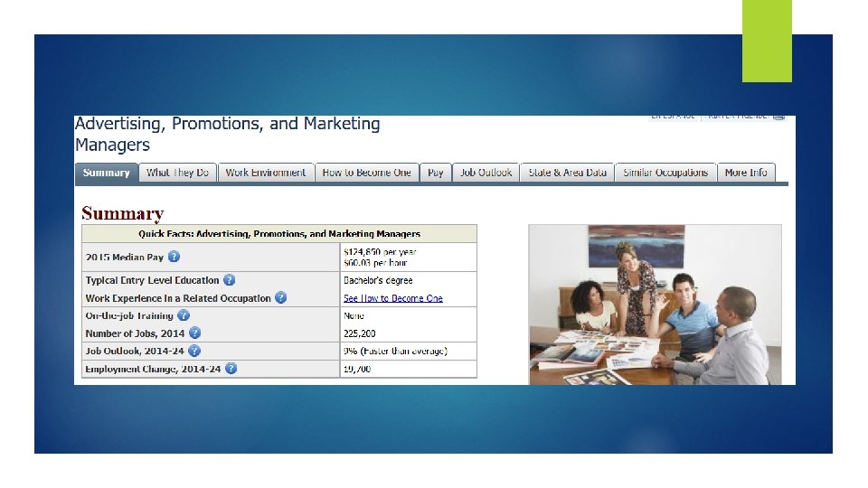Click the 225,200 jobs value
868x488 pixels.
tap(359, 333)
